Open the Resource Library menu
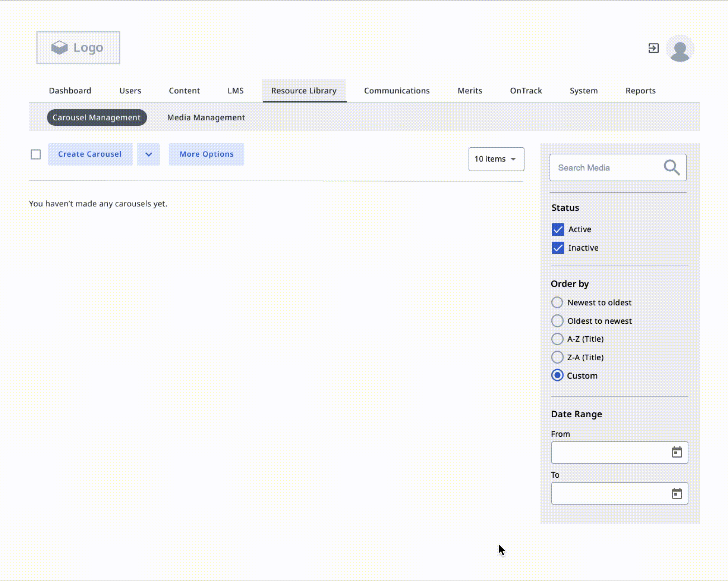This screenshot has width=728, height=581. pos(304,90)
